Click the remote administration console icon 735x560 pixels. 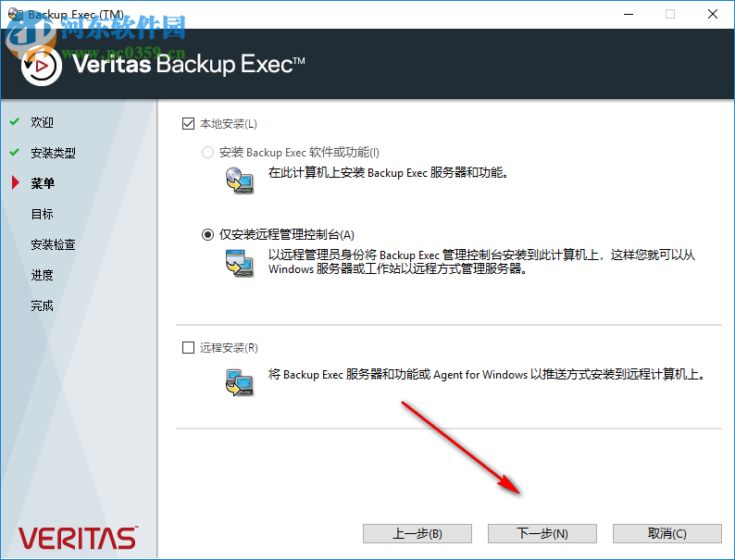point(240,263)
